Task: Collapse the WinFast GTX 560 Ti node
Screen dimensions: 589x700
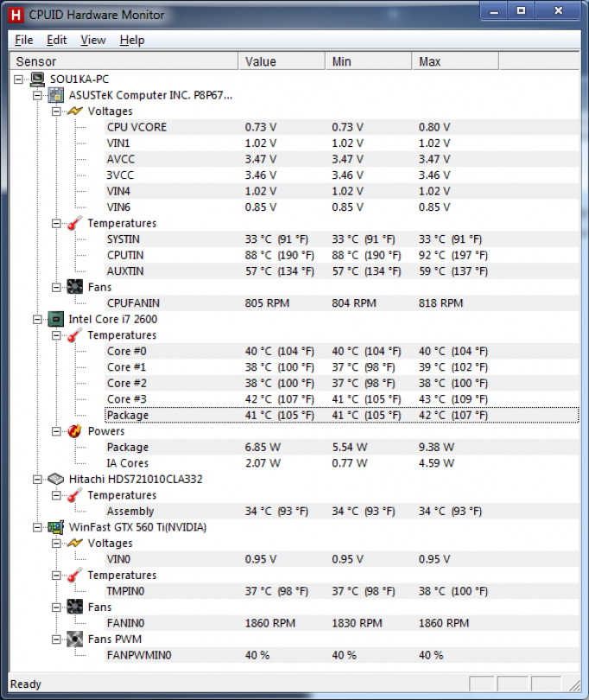Action: tap(37, 527)
